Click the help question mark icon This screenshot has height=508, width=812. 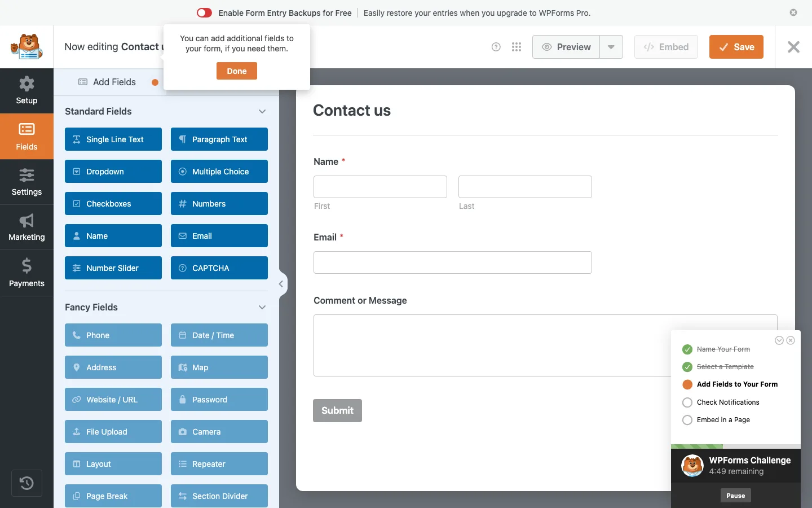pyautogui.click(x=496, y=47)
